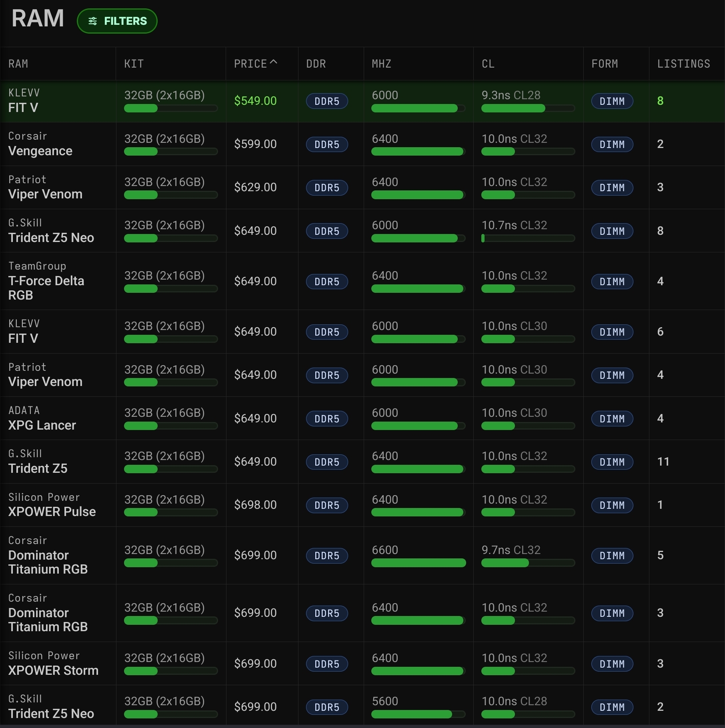Click the 10.7ns CL32 latency value
Screen dimensions: 725x728
click(514, 225)
